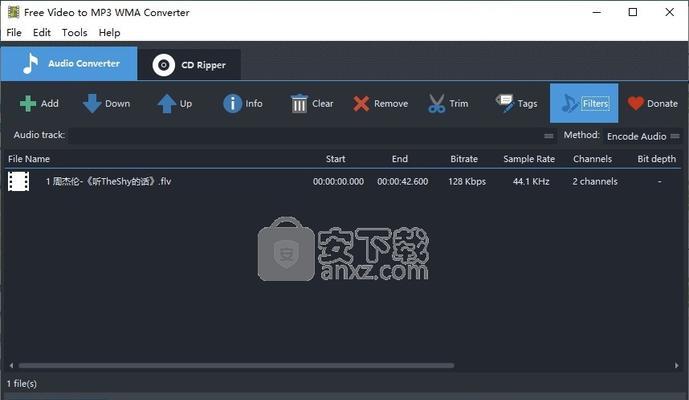Click the film strip file icon
Viewport: 689px width, 400px height.
click(x=18, y=181)
